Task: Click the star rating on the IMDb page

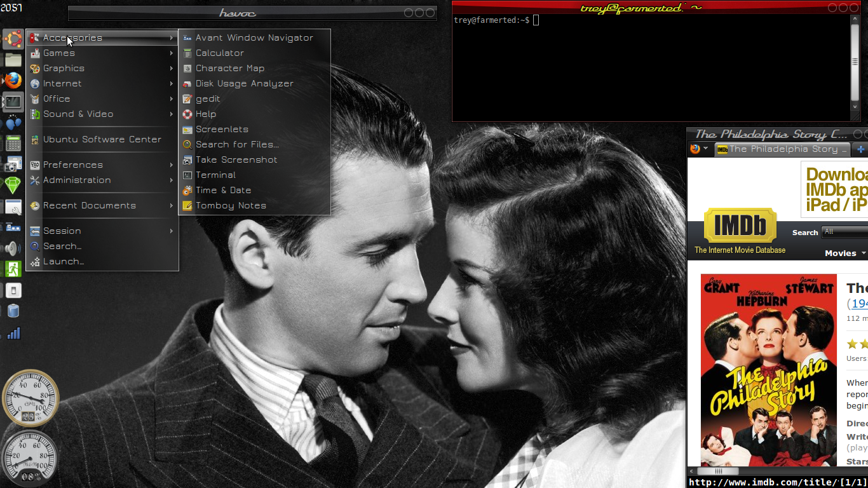Action: click(857, 344)
